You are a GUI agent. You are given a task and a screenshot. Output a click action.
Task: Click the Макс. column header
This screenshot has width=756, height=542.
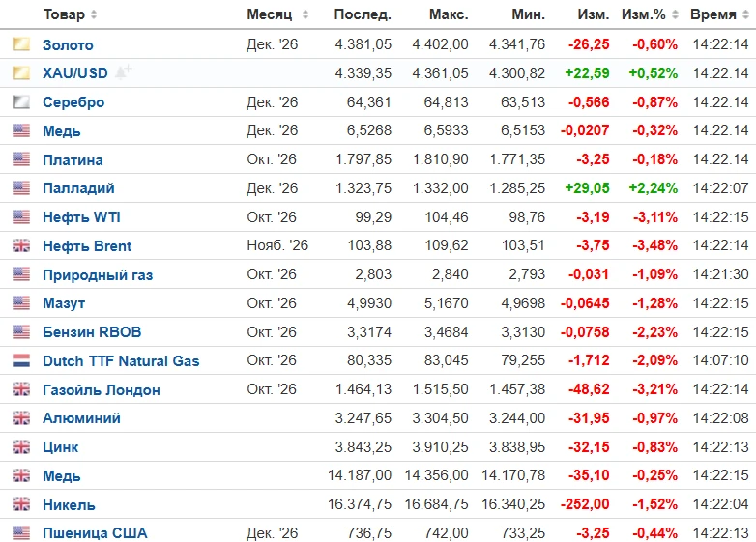449,14
